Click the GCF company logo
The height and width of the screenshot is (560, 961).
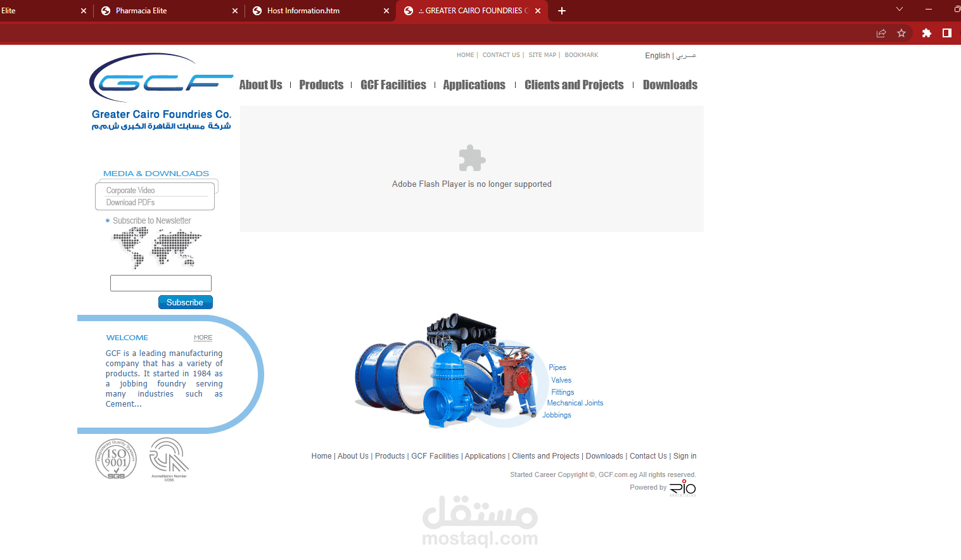[x=161, y=78]
